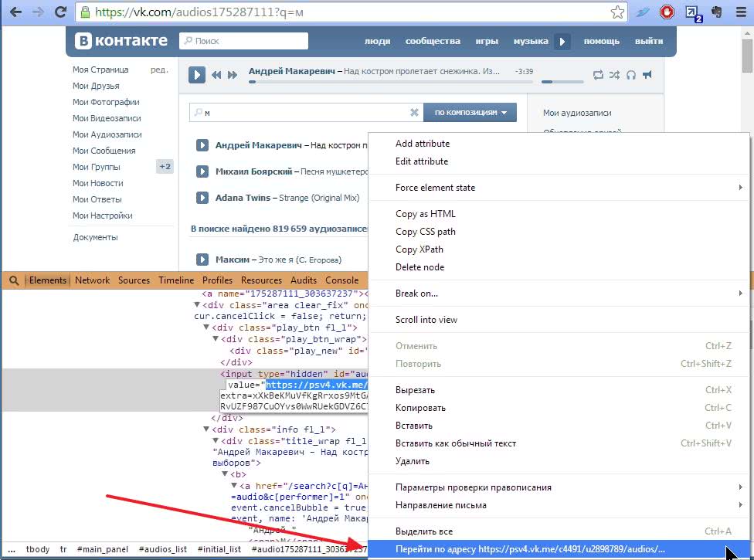Play Андрей Макаревич track in list
This screenshot has width=754, height=560.
tap(202, 145)
